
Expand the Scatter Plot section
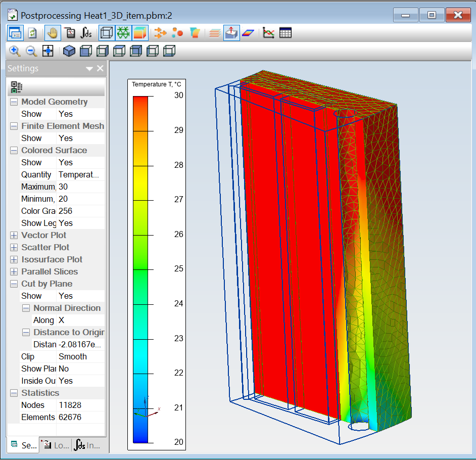(x=14, y=248)
